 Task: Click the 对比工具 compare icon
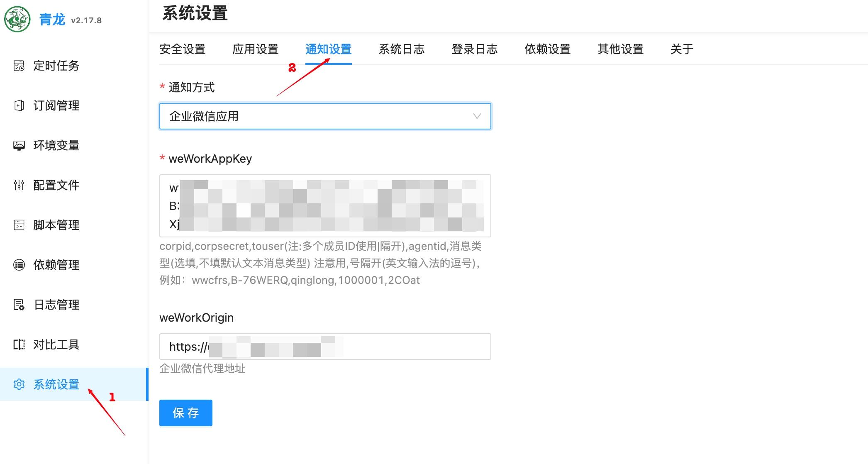(x=19, y=344)
